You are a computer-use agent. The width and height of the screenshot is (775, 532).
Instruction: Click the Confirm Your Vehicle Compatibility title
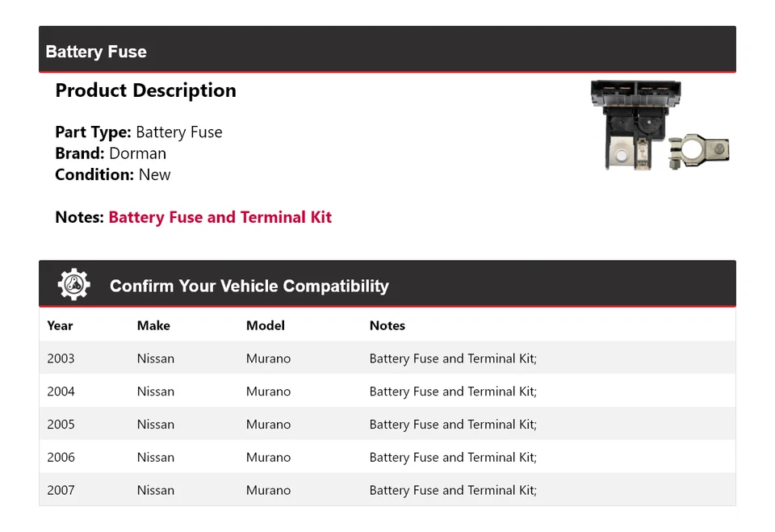tap(249, 286)
